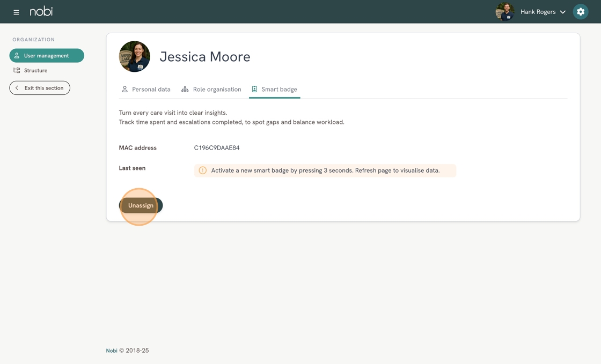
Task: Click the warning icon in badge notice
Action: (x=203, y=170)
